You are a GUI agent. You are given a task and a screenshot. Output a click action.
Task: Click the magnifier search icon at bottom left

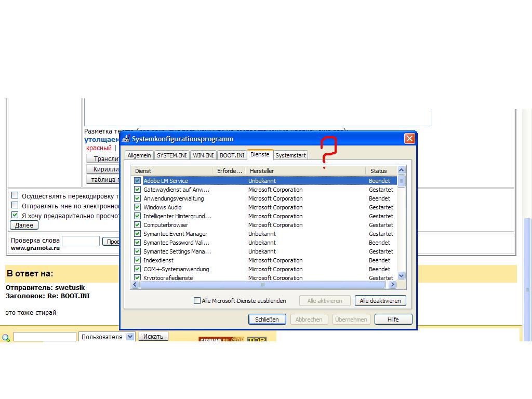point(6,338)
